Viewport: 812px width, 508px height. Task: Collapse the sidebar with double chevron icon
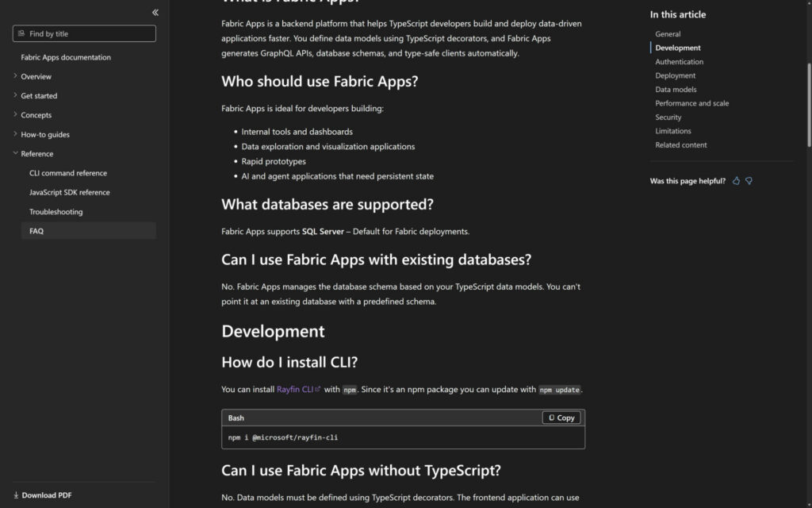155,13
